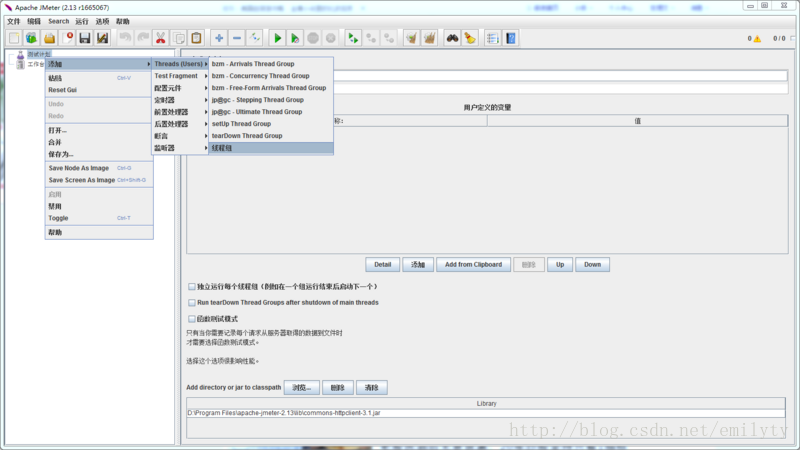Select the Cut scissors icon in toolbar
Viewport: 800px width, 450px height.
click(x=161, y=38)
